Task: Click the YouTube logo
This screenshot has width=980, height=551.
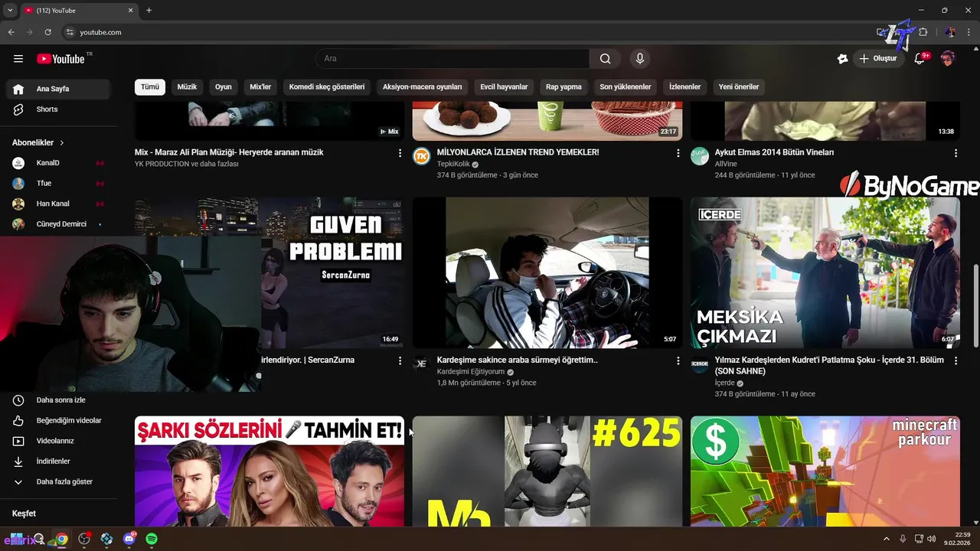Action: pos(60,59)
